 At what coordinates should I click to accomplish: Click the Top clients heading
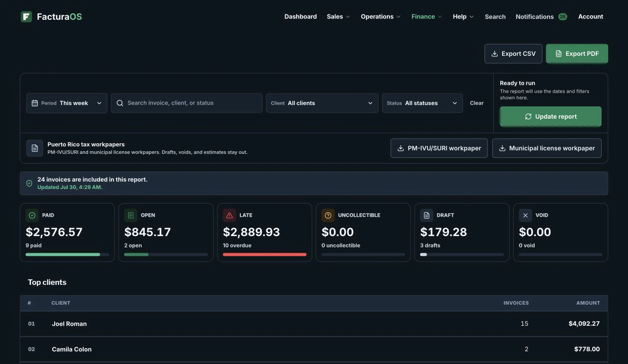point(47,282)
